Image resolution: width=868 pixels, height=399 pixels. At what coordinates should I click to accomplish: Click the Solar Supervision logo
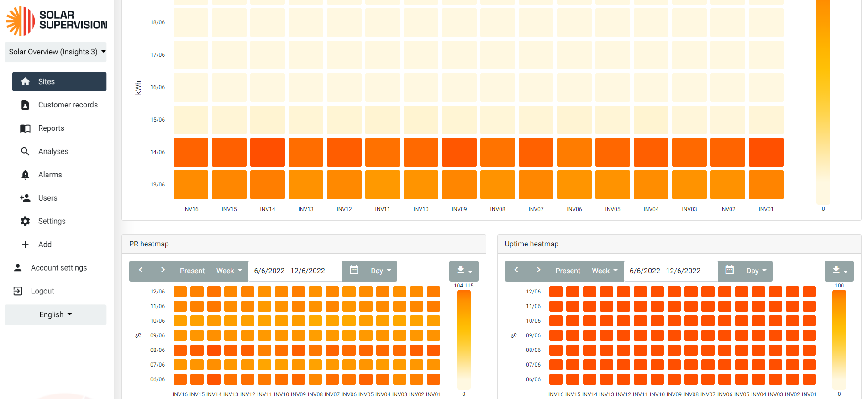pyautogui.click(x=56, y=21)
